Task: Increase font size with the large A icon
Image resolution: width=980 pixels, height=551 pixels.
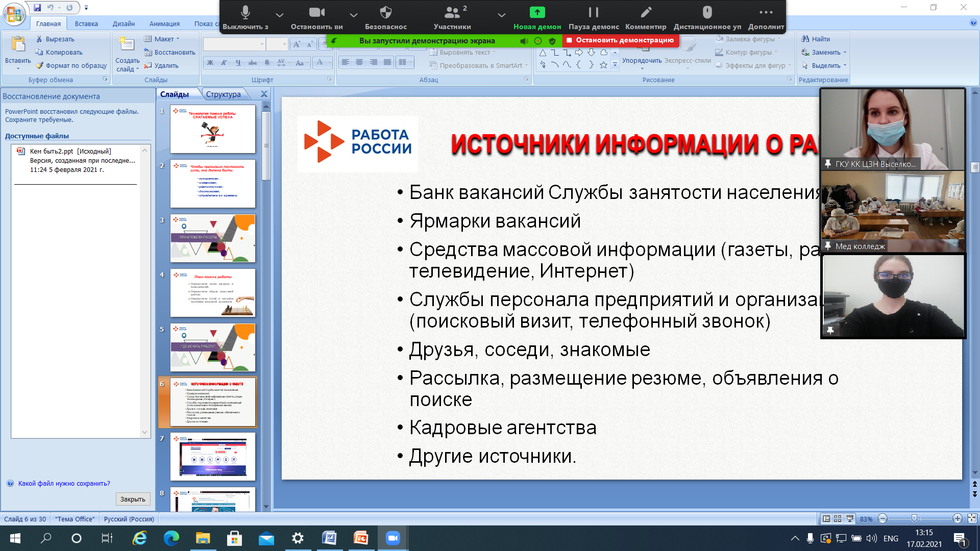Action: 297,44
